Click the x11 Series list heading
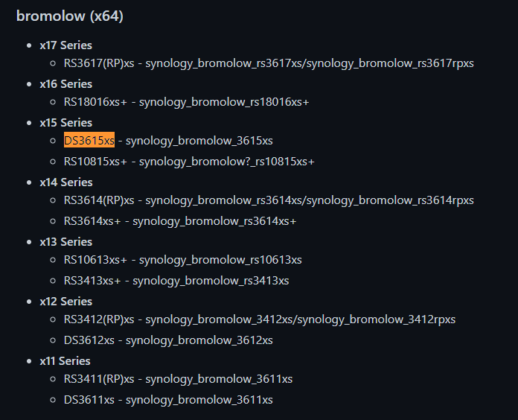518x420 pixels. coord(65,360)
